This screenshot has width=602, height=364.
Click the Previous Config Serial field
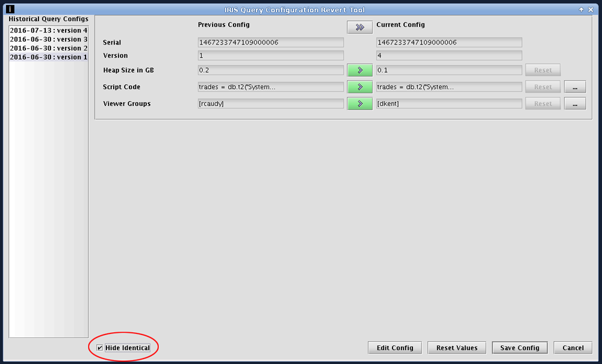271,42
